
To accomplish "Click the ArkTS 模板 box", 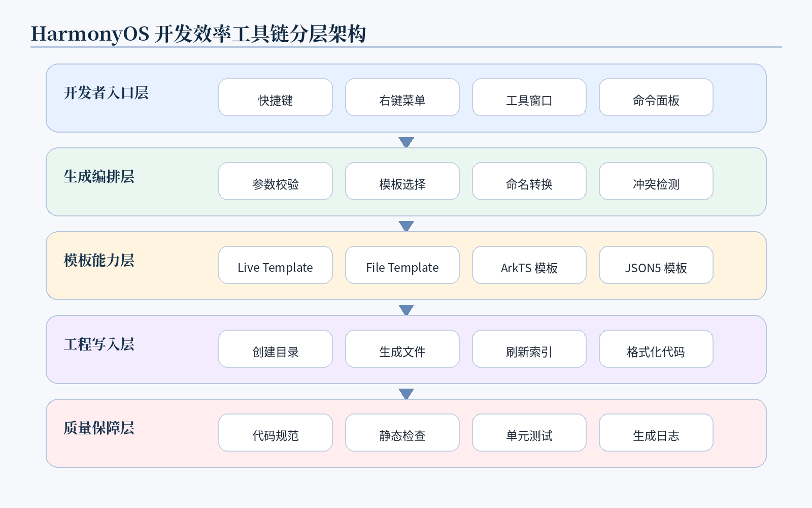I will pos(529,265).
